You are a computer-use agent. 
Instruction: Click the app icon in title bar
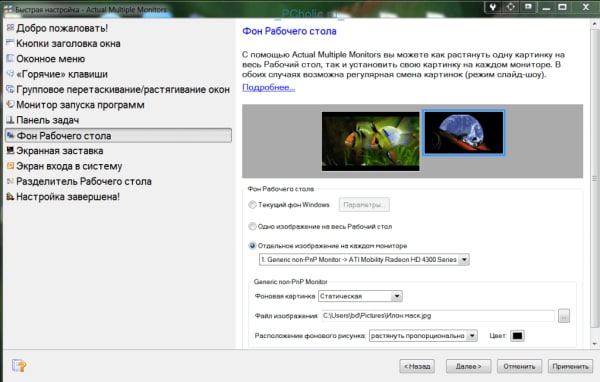(x=8, y=9)
